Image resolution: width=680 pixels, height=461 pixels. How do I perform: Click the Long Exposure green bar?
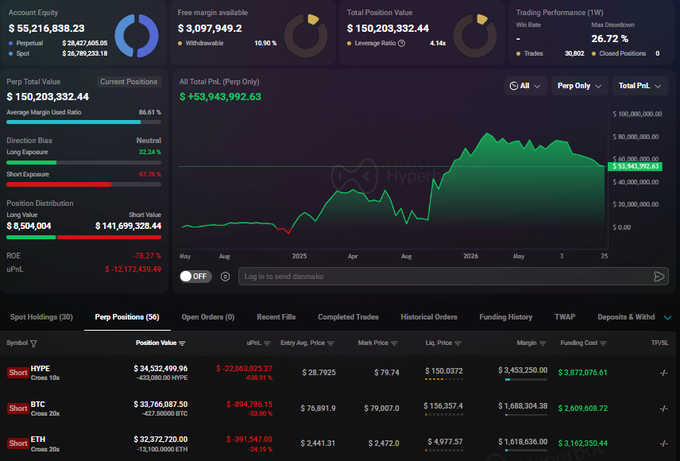pos(31,163)
